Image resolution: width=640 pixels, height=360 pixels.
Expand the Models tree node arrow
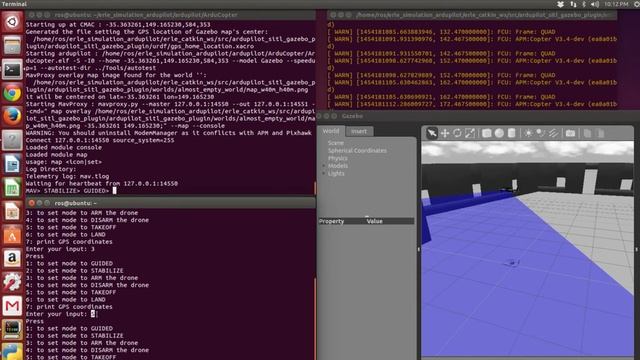[324, 166]
